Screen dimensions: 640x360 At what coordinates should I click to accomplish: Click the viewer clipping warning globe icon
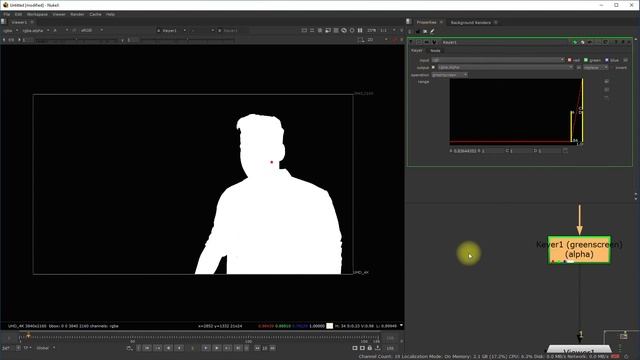[x=344, y=30]
